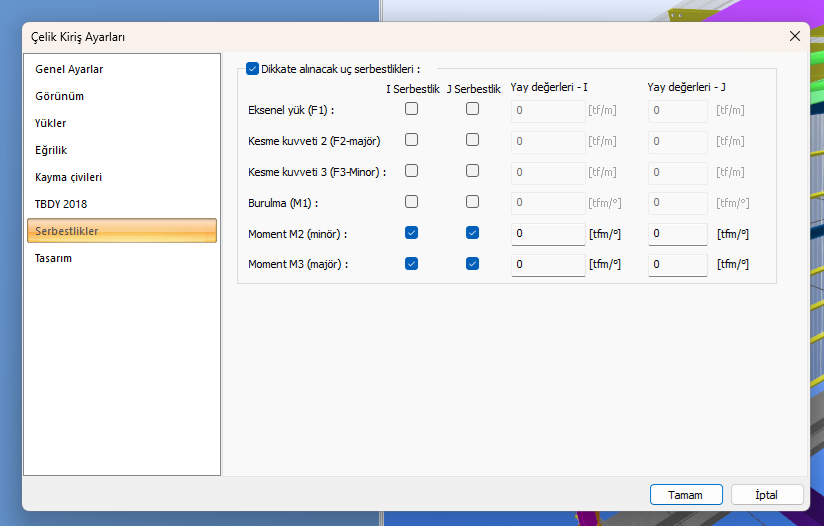Open the Tasarım settings page
Screen dimensions: 824x526
click(x=53, y=258)
